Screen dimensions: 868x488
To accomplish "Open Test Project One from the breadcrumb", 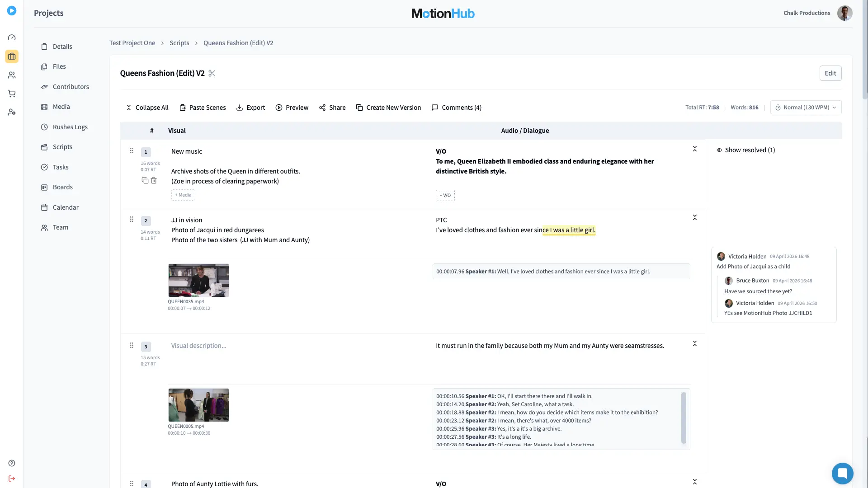I will 132,43.
